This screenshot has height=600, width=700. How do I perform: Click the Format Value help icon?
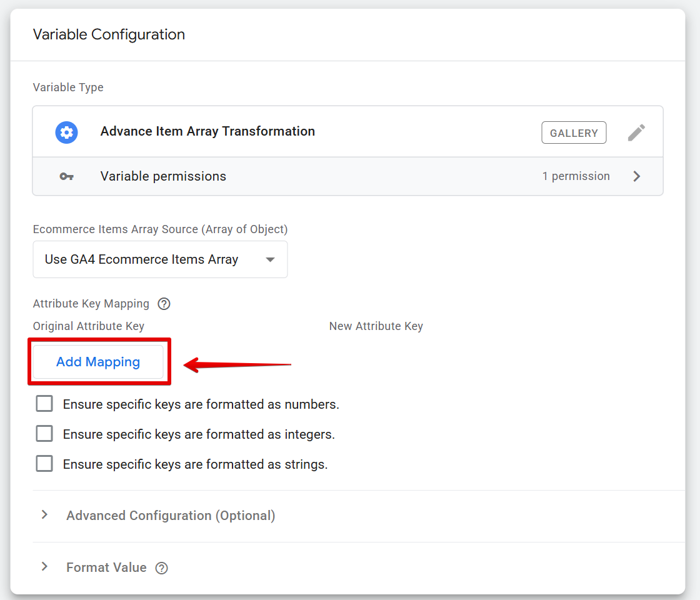[161, 568]
